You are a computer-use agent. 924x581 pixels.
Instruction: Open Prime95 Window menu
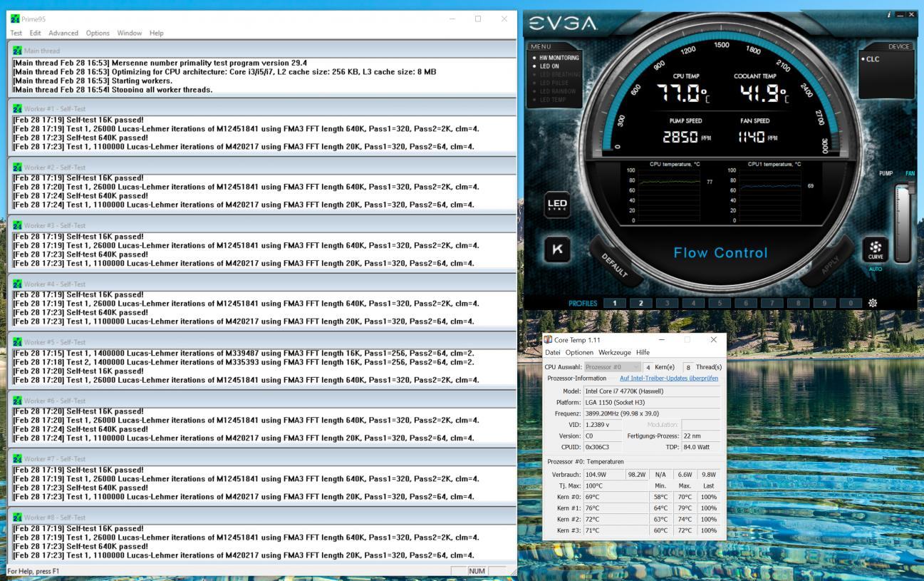coord(130,33)
